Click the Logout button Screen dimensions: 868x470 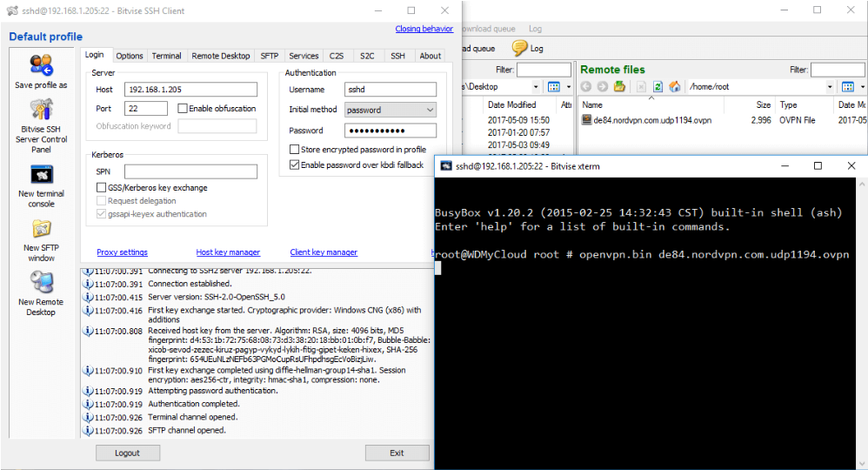(128, 453)
